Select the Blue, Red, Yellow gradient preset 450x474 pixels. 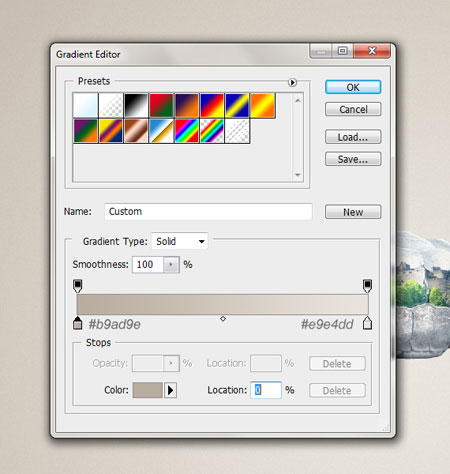[212, 105]
